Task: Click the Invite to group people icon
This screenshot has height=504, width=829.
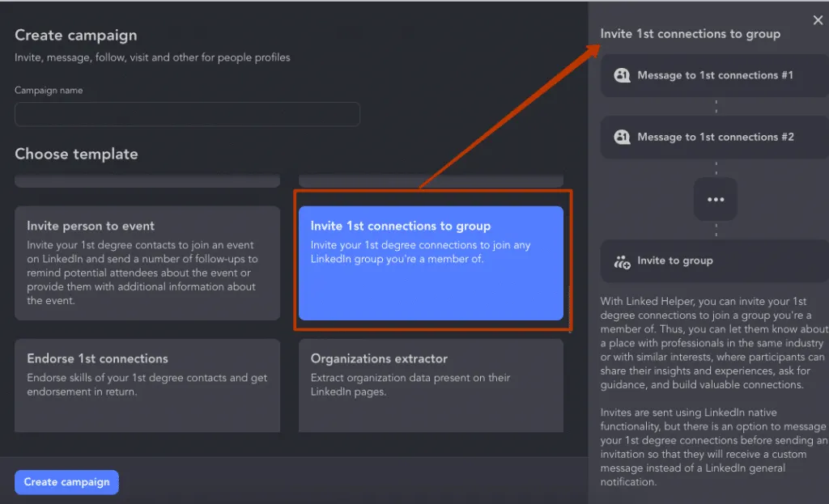Action: pyautogui.click(x=622, y=261)
